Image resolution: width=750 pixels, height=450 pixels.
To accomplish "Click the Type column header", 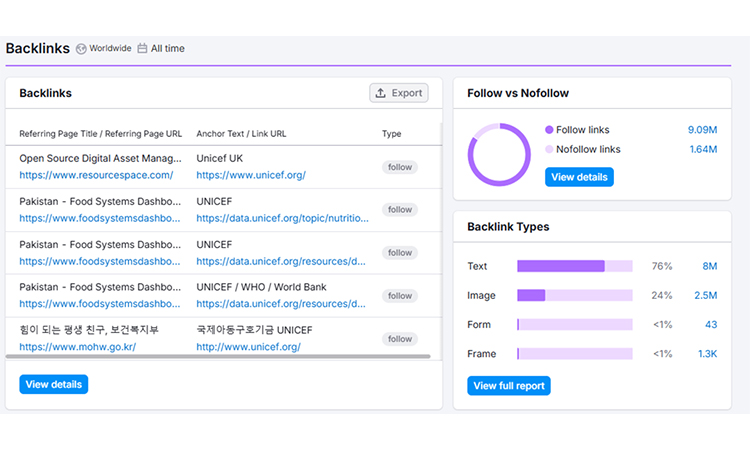I will [x=391, y=133].
